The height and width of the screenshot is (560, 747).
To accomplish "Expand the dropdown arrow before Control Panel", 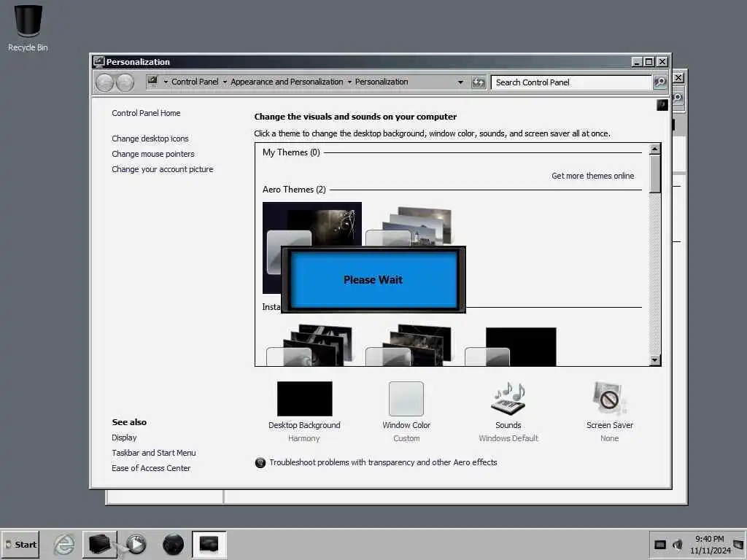I will click(166, 82).
